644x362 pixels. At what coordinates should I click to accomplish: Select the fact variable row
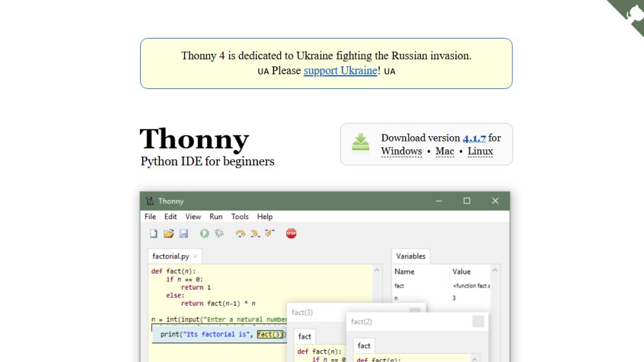coord(442,286)
